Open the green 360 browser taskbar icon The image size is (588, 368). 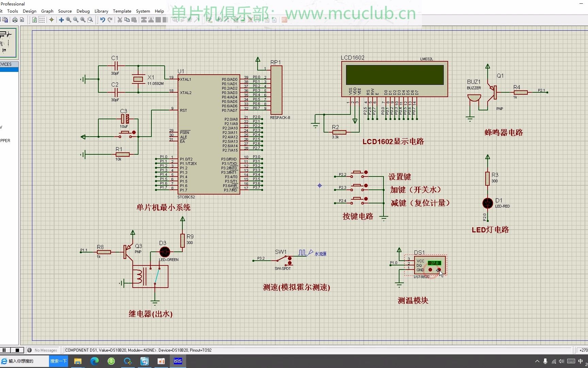coord(111,361)
